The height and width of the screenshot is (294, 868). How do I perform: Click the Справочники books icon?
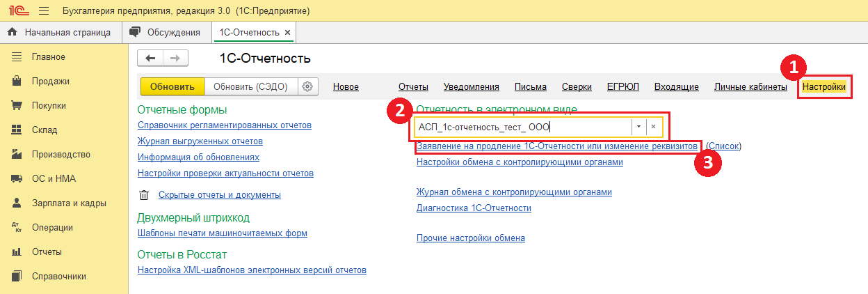pos(17,276)
